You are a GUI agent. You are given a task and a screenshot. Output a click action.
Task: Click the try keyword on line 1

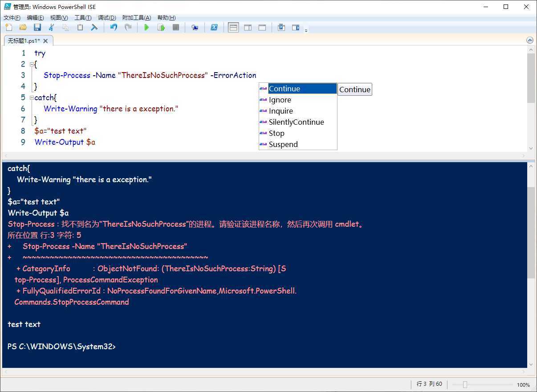40,53
